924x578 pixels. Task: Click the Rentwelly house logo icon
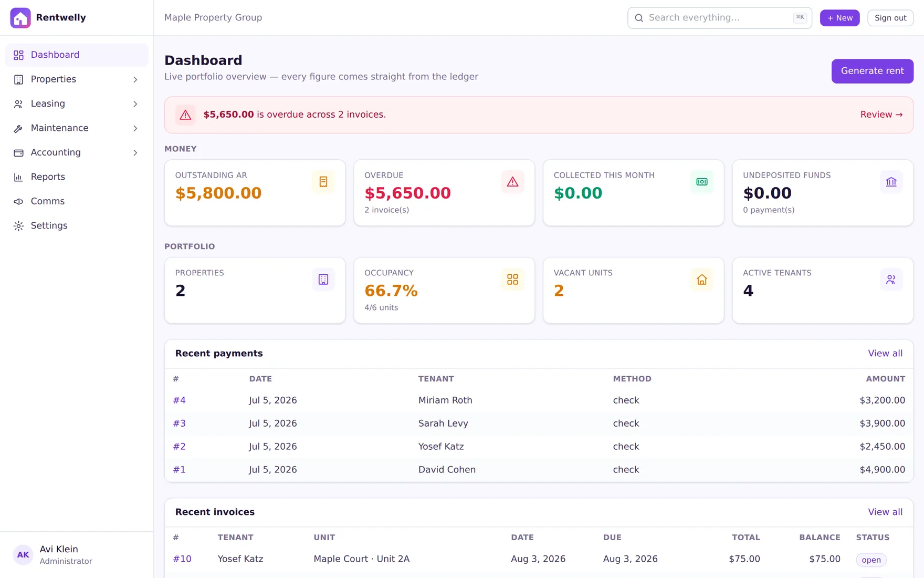click(x=20, y=18)
